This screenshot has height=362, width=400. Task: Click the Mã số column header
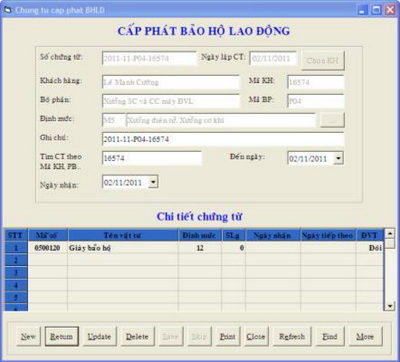[48, 235]
